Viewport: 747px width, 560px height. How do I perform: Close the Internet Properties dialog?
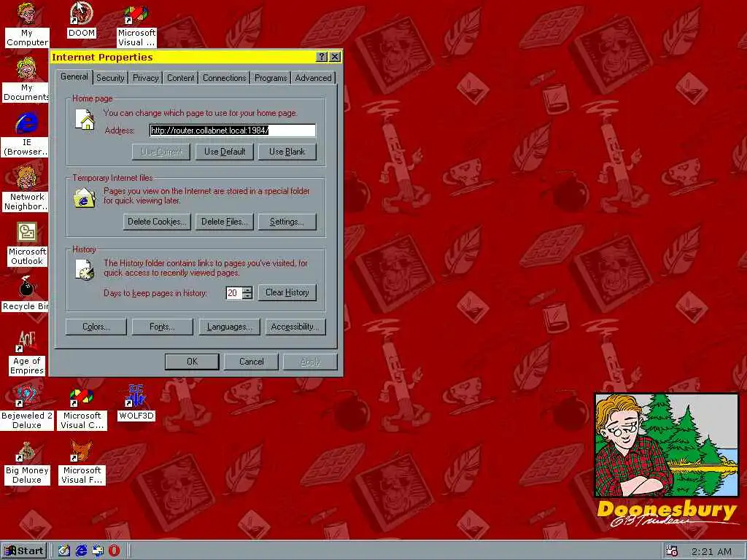point(336,57)
